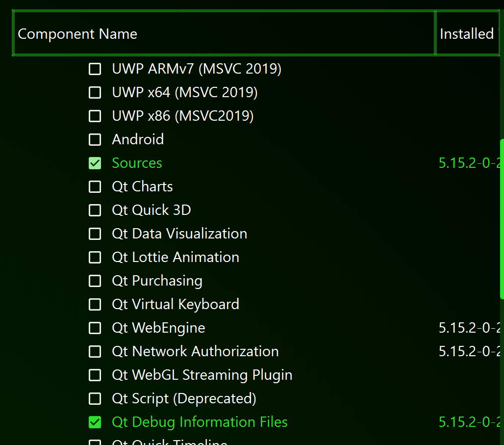This screenshot has width=504, height=445.
Task: Check the UWP ARMv7 (MSVC 2019) checkbox
Action: (95, 69)
